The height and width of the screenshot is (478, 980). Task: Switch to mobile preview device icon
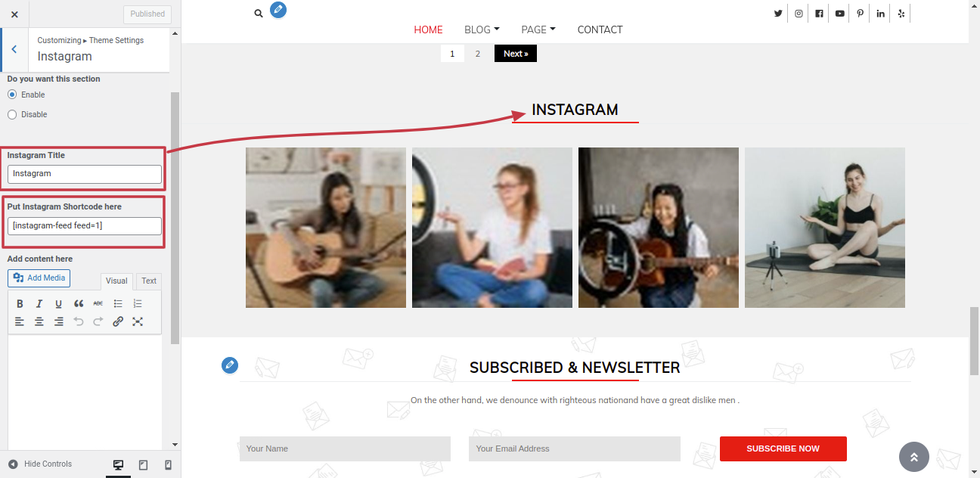click(168, 464)
